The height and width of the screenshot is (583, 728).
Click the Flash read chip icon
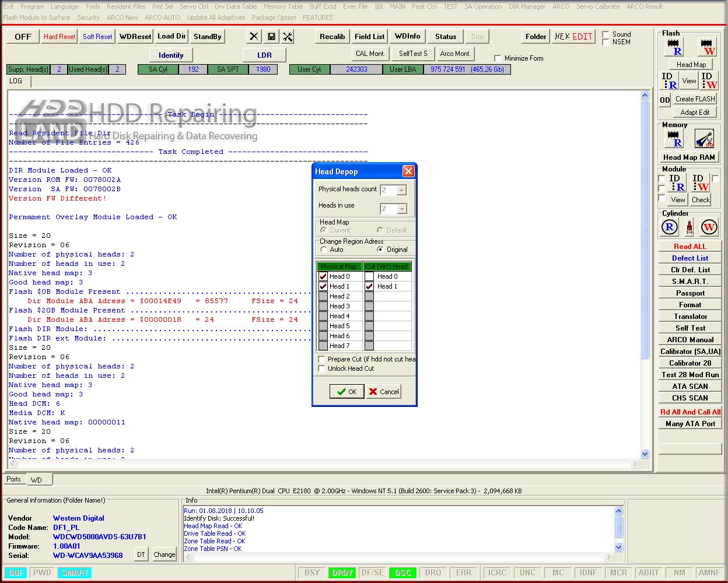[674, 47]
